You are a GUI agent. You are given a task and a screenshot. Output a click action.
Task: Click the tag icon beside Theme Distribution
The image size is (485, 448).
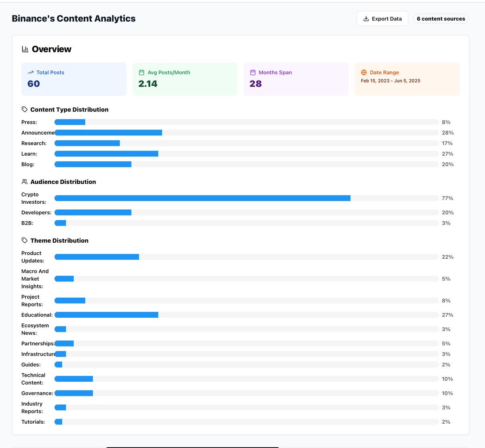coord(25,240)
